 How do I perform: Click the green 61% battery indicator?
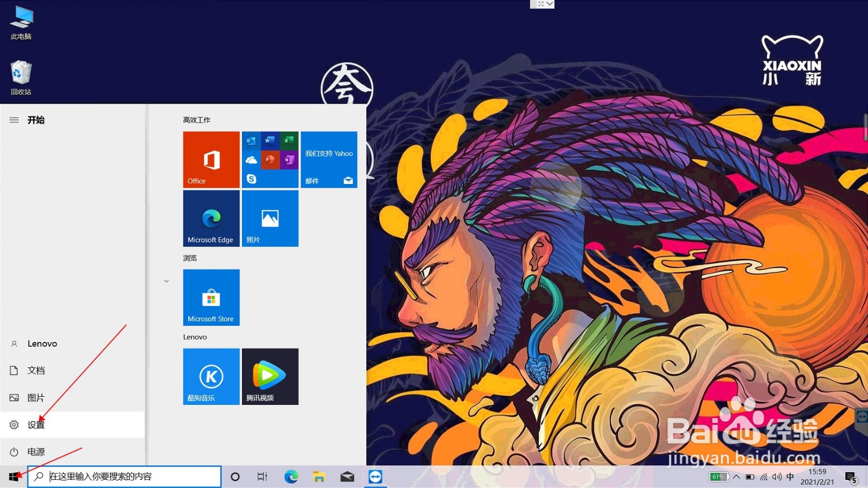point(718,477)
